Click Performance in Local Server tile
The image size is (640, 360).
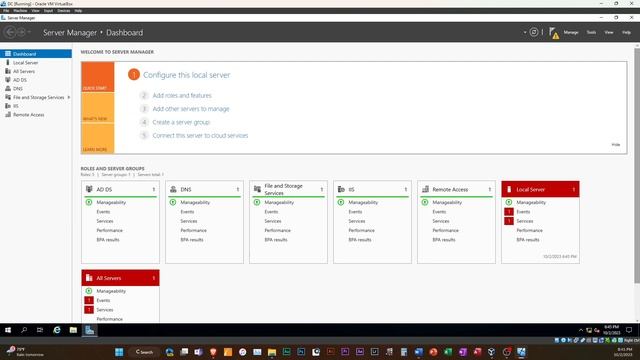click(x=529, y=231)
